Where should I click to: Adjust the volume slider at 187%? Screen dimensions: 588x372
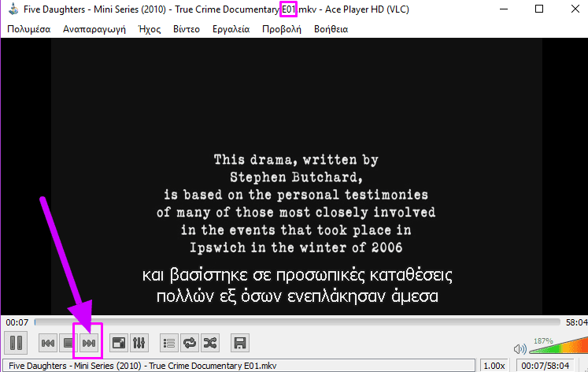pos(559,345)
